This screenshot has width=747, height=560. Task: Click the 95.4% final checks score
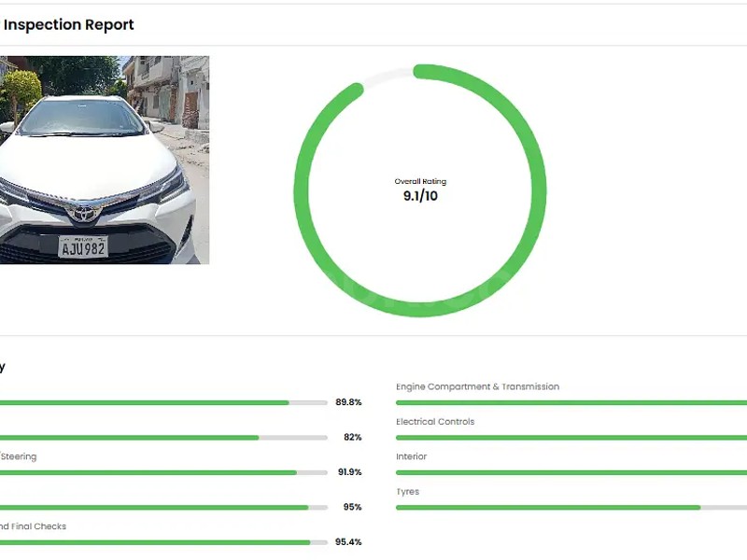(x=348, y=542)
